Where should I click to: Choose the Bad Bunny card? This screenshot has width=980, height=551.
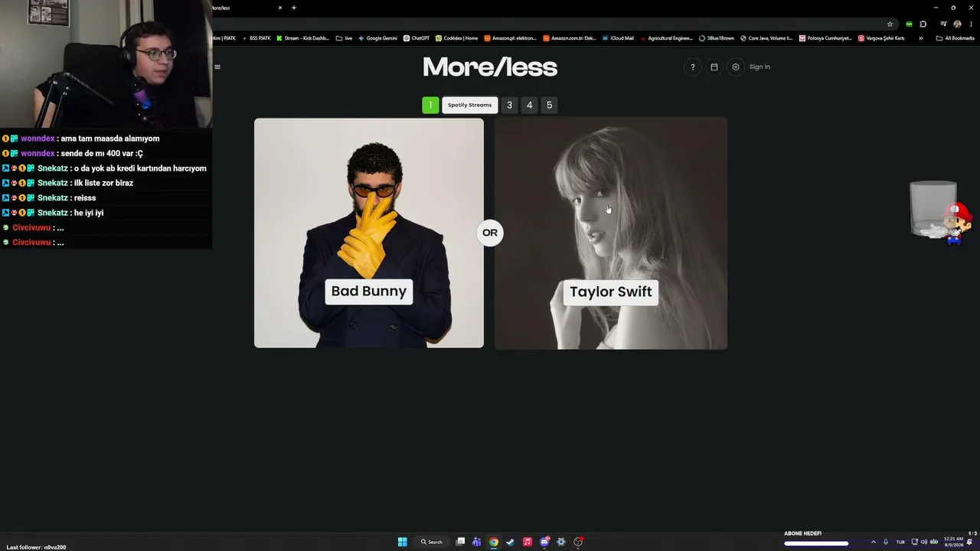coord(369,233)
